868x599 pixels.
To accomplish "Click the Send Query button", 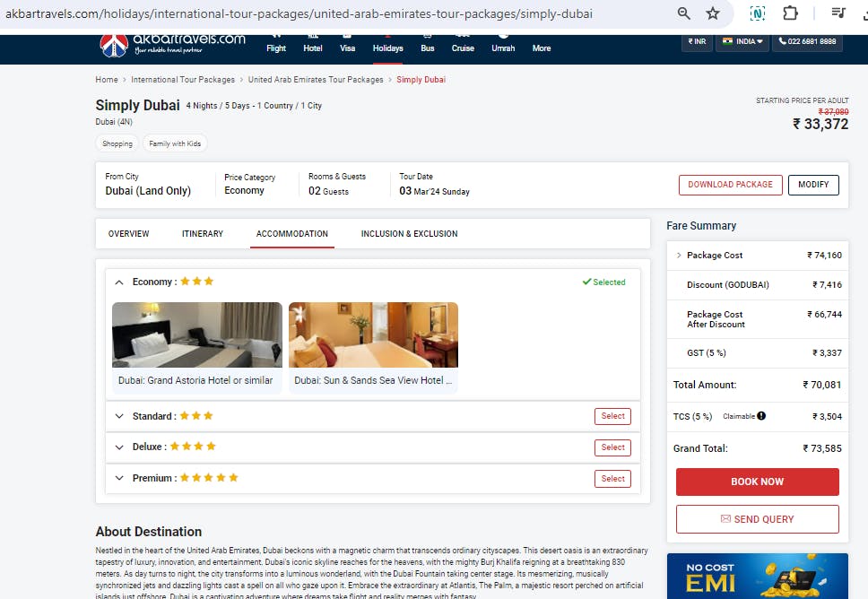I will (x=758, y=519).
